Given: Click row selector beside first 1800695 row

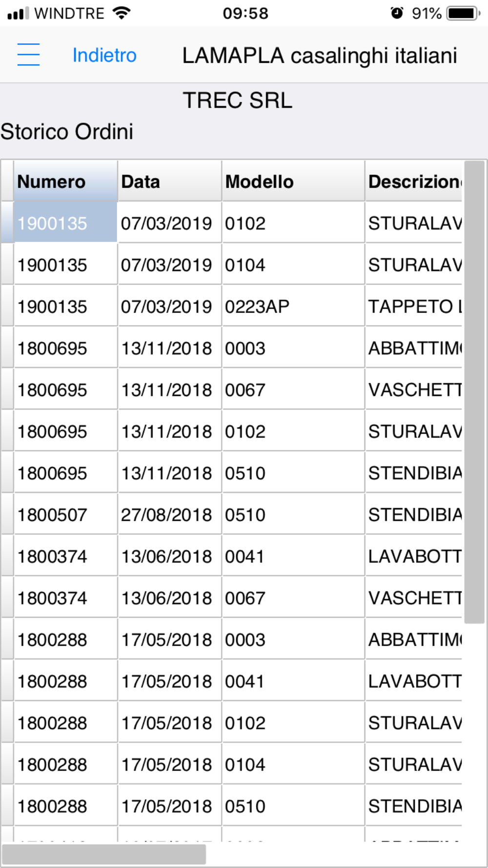Looking at the screenshot, I should [7, 348].
